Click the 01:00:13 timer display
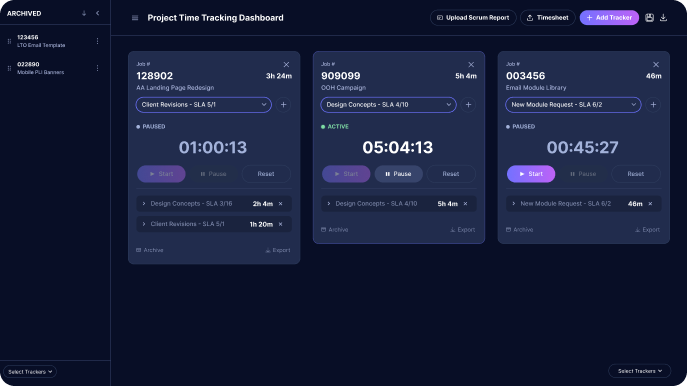 (x=213, y=147)
